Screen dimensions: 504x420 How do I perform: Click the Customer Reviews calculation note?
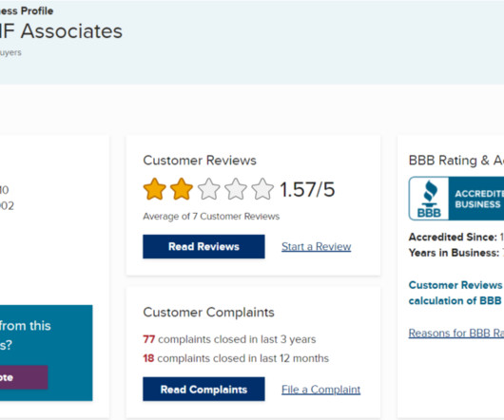tap(456, 293)
